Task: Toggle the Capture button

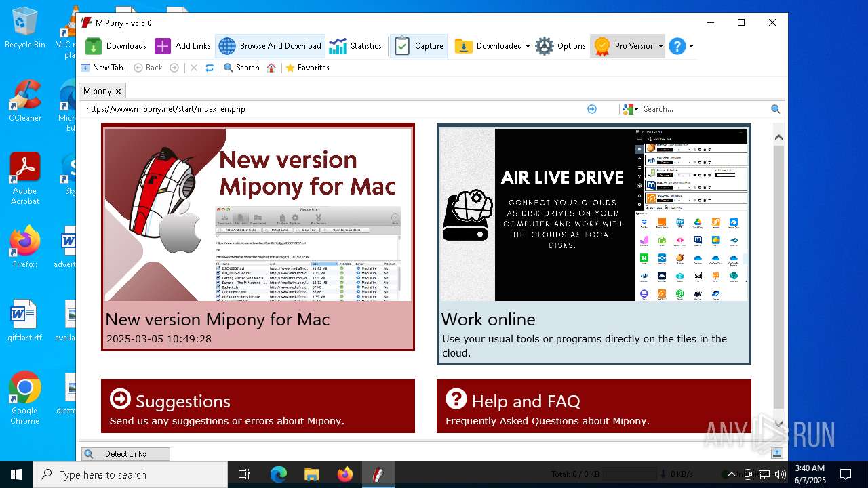Action: 419,46
